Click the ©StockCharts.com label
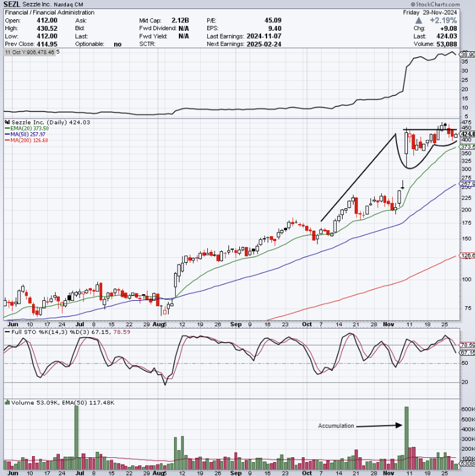475x476 pixels. tap(435, 4)
